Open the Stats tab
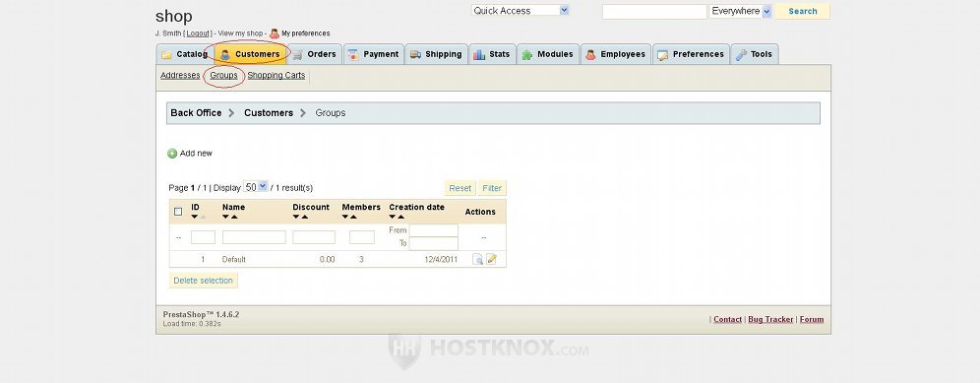 click(492, 54)
